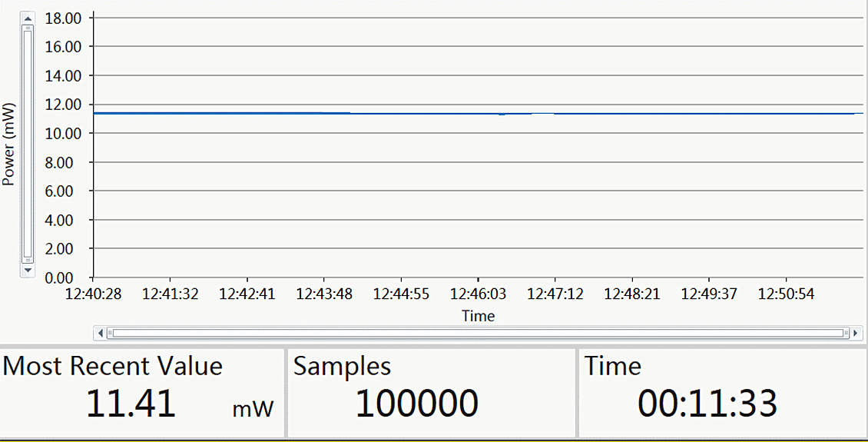Click the 12:46:03 time axis label
The width and height of the screenshot is (868, 442).
(478, 294)
